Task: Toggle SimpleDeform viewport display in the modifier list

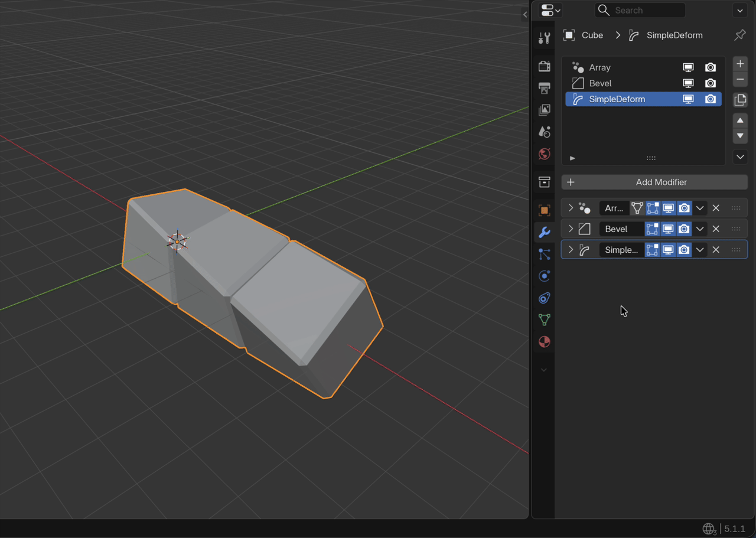Action: tap(688, 99)
